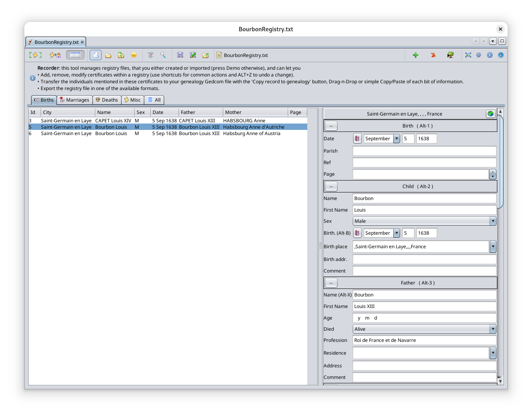Sort table by the City column header
This screenshot has width=532, height=416.
click(x=68, y=112)
